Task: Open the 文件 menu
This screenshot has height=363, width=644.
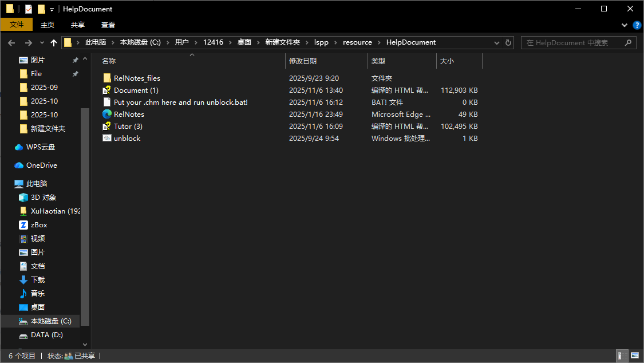Action: click(x=17, y=25)
